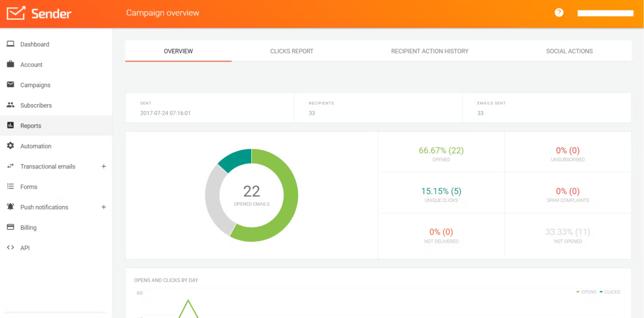
Task: Open the Recipient Action History tab
Action: coord(429,51)
